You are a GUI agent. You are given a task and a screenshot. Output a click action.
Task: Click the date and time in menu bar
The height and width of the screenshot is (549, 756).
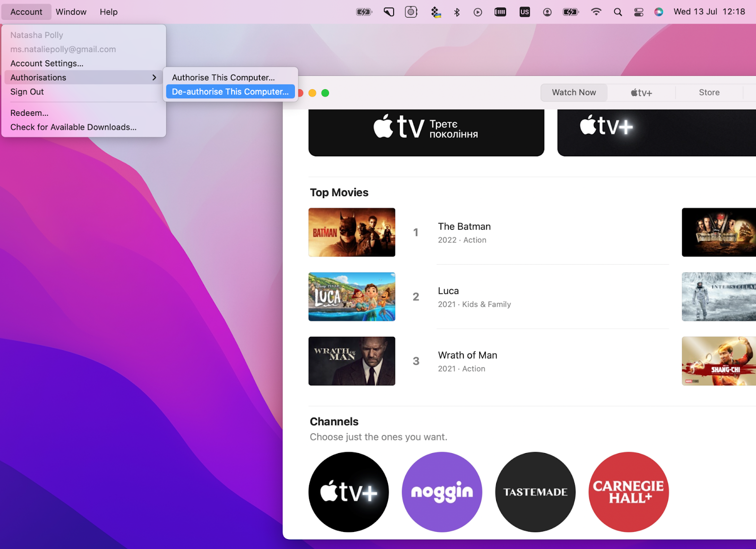click(709, 12)
